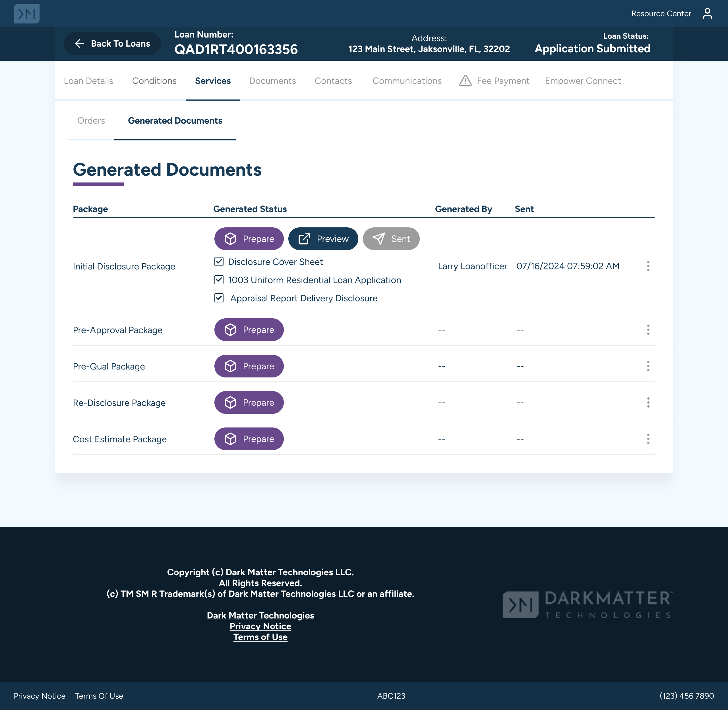Click the user profile icon
This screenshot has height=710, width=728.
(x=707, y=14)
